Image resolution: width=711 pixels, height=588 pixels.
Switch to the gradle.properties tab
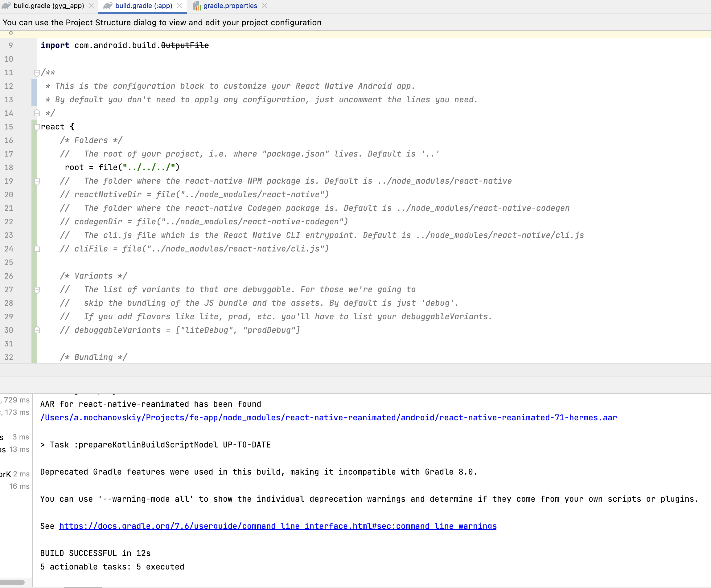click(x=230, y=6)
